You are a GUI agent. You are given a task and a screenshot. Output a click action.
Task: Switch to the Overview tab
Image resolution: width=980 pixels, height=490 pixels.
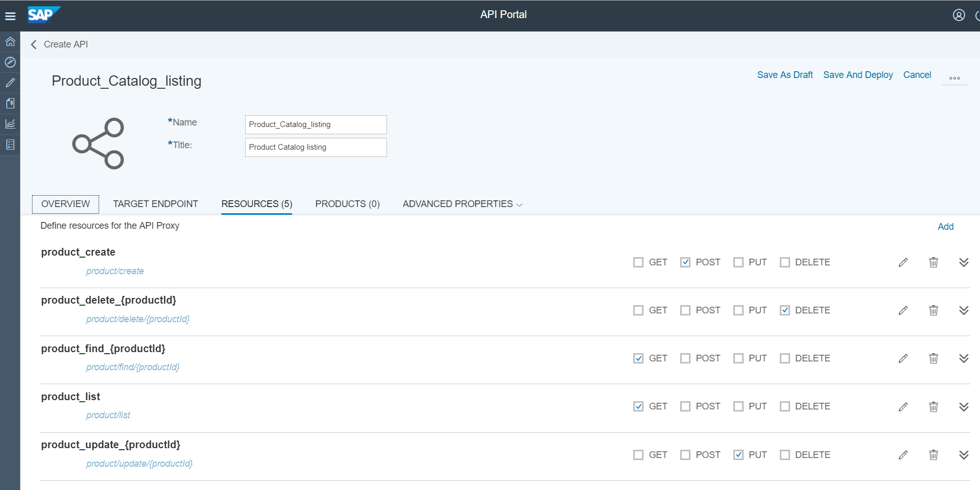click(x=66, y=204)
